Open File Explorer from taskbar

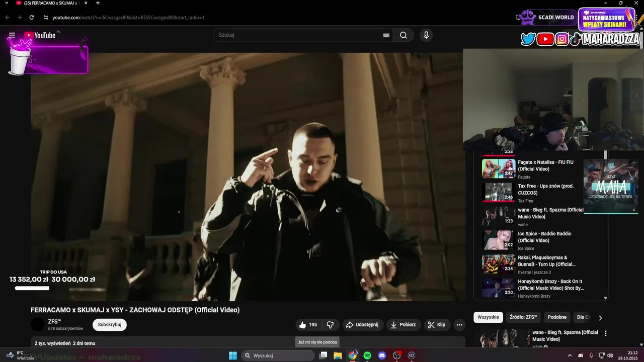pos(338,355)
